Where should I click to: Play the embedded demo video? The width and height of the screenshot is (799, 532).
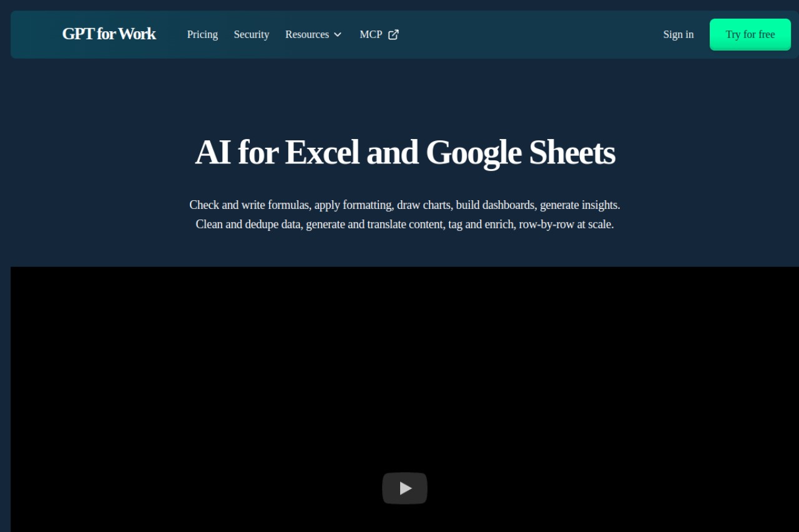coord(404,488)
